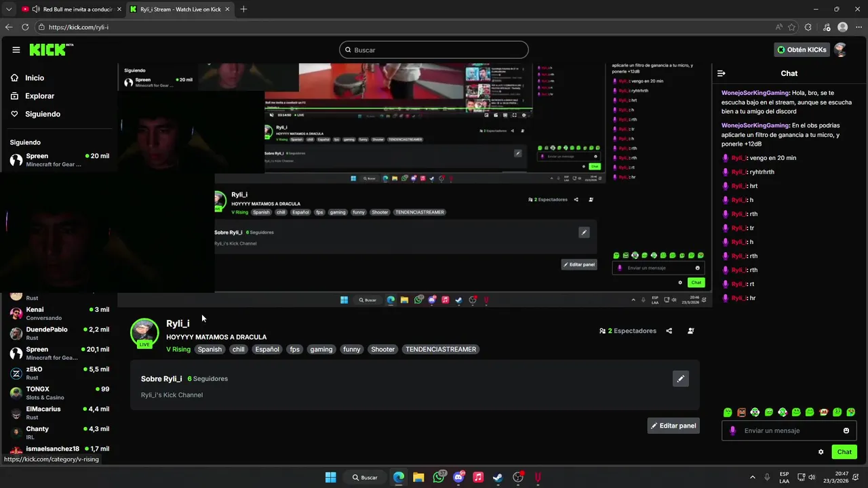This screenshot has width=868, height=488.
Task: Click the user icon right of share
Action: click(x=690, y=331)
